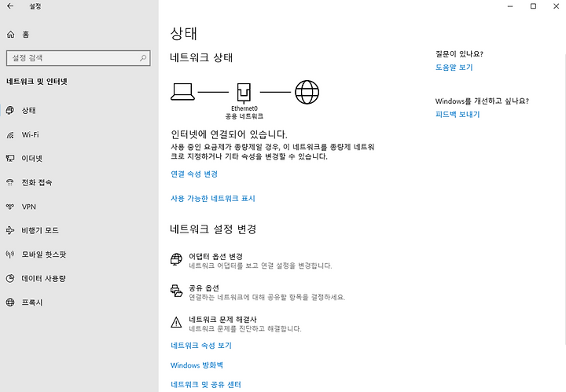Click the Wi-Fi signal icon

pos(10,135)
